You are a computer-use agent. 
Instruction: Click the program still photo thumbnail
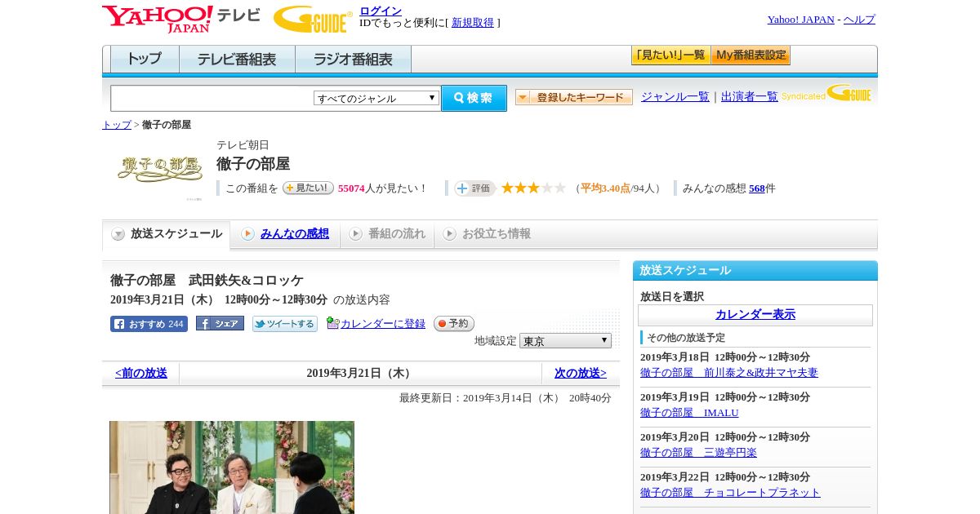(x=232, y=467)
